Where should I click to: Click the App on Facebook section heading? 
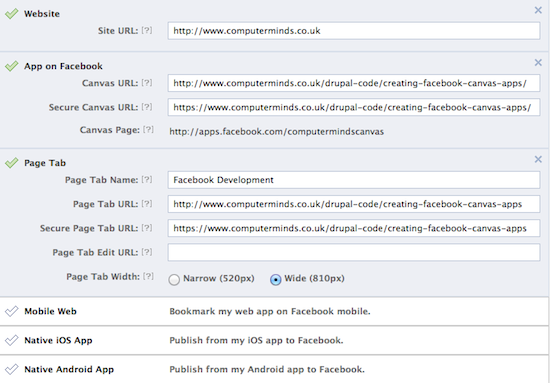(x=63, y=66)
